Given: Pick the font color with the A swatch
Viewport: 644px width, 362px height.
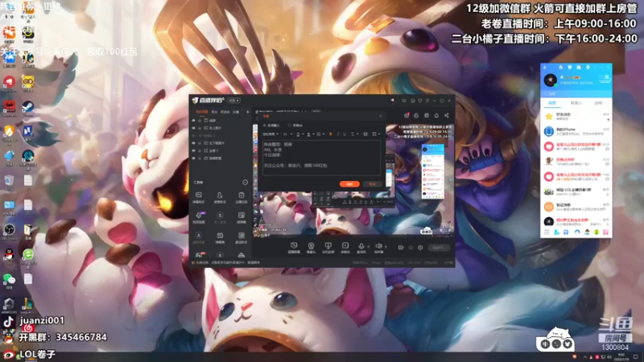Looking at the screenshot, I should pyautogui.click(x=298, y=134).
